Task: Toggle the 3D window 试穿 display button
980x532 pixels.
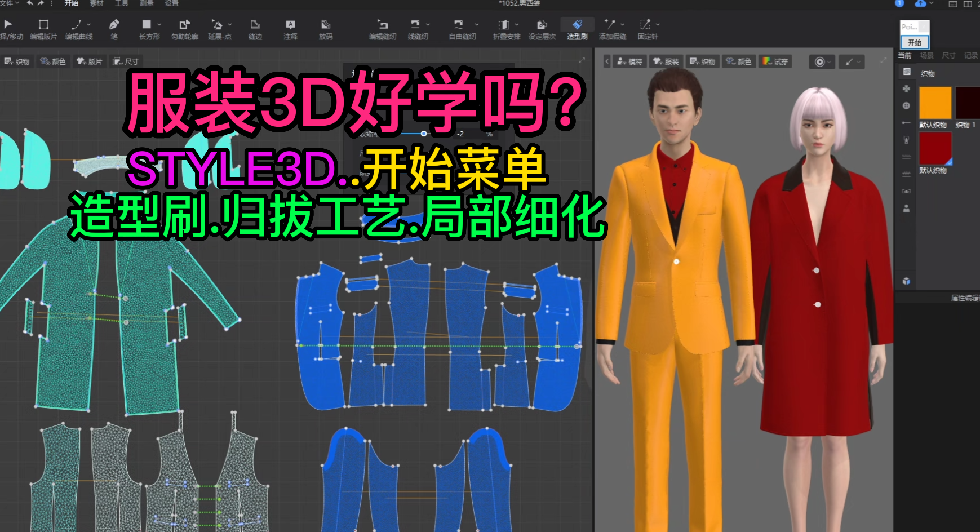Action: pyautogui.click(x=775, y=61)
